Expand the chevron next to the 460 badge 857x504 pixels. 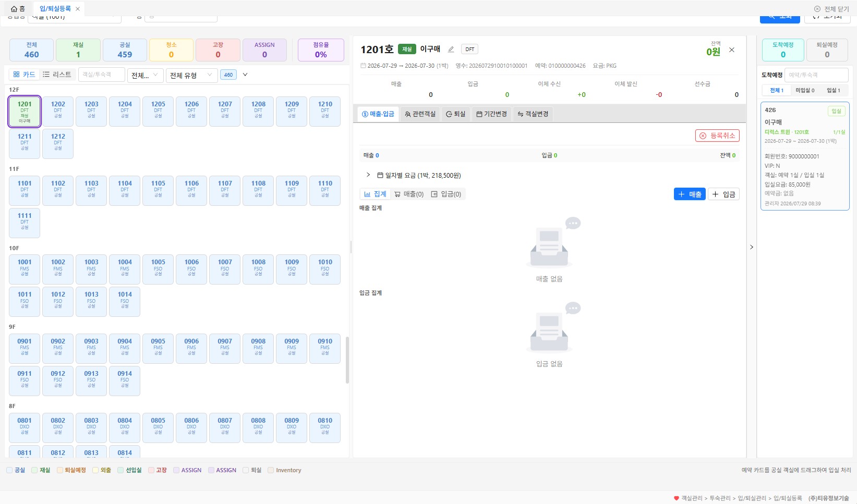click(x=245, y=75)
